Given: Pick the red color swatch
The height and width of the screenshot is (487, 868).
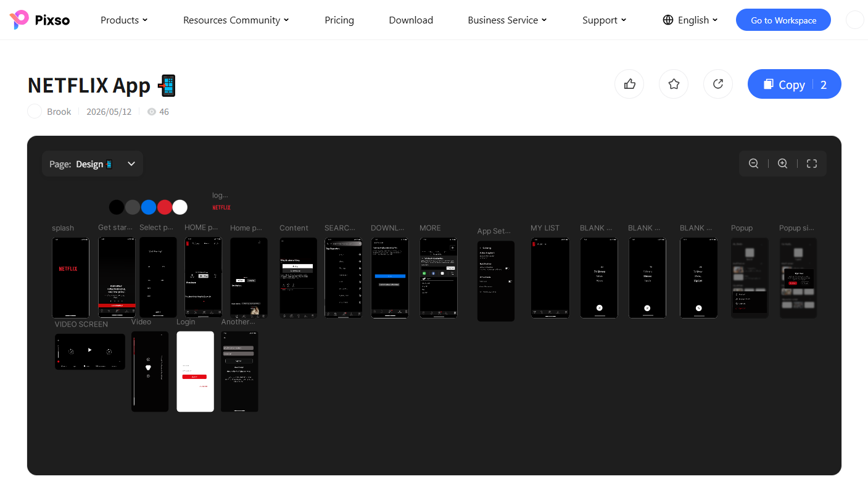Looking at the screenshot, I should click(165, 207).
